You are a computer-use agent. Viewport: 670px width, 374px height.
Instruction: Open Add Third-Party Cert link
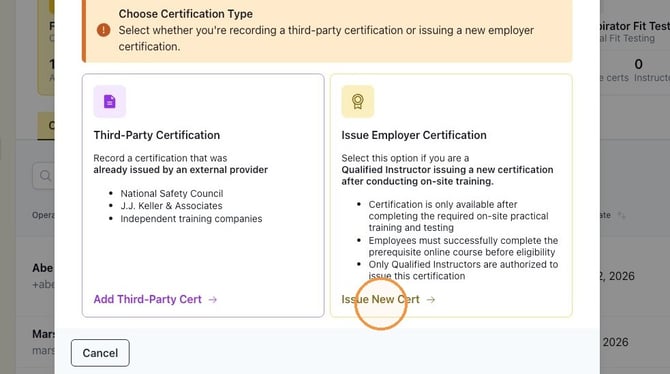147,299
